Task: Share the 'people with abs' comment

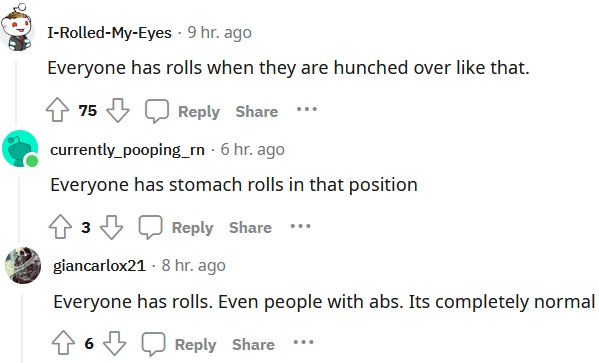Action: click(253, 345)
